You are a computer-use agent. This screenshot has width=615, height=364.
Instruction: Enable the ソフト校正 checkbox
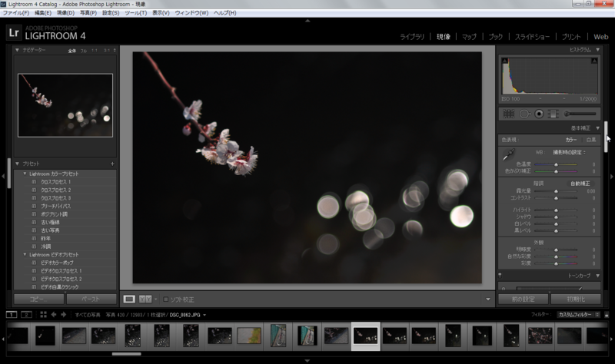pyautogui.click(x=165, y=299)
